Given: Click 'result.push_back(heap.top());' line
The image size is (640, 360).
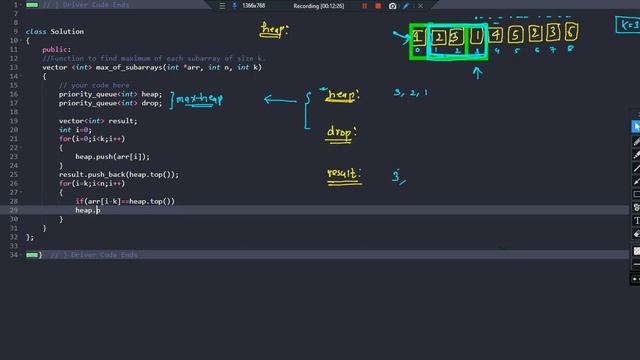Looking at the screenshot, I should click(119, 175).
